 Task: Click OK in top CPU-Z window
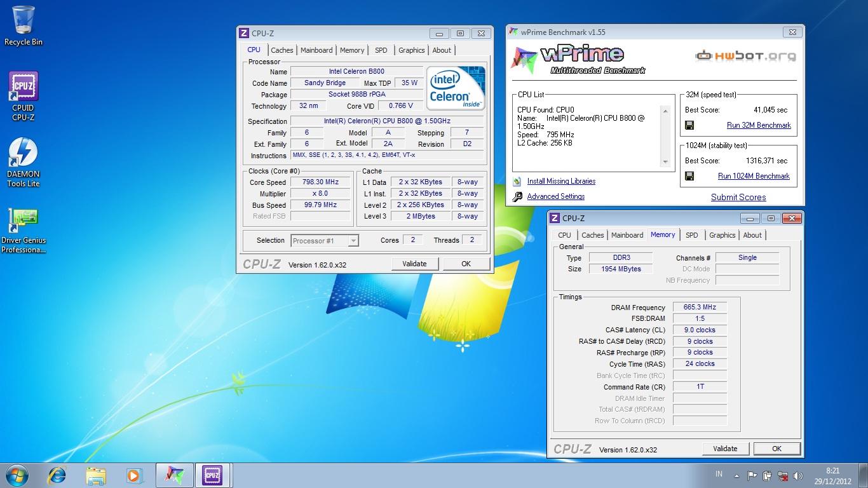[x=466, y=264]
